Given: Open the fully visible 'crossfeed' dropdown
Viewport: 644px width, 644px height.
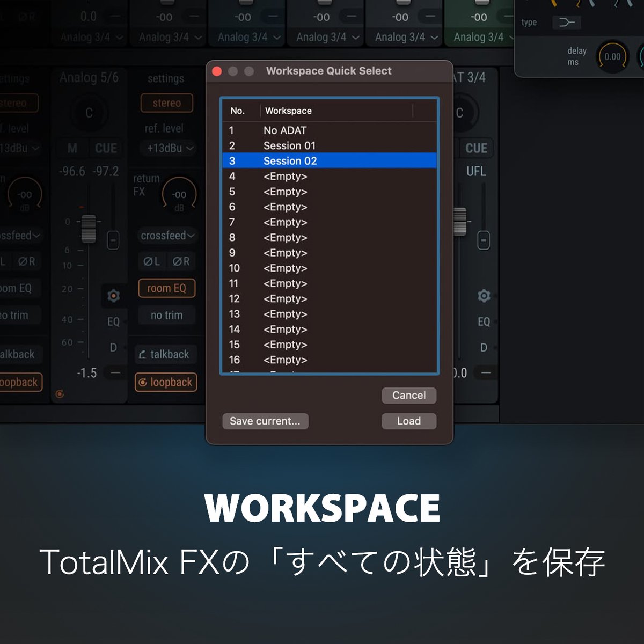Looking at the screenshot, I should (x=167, y=236).
